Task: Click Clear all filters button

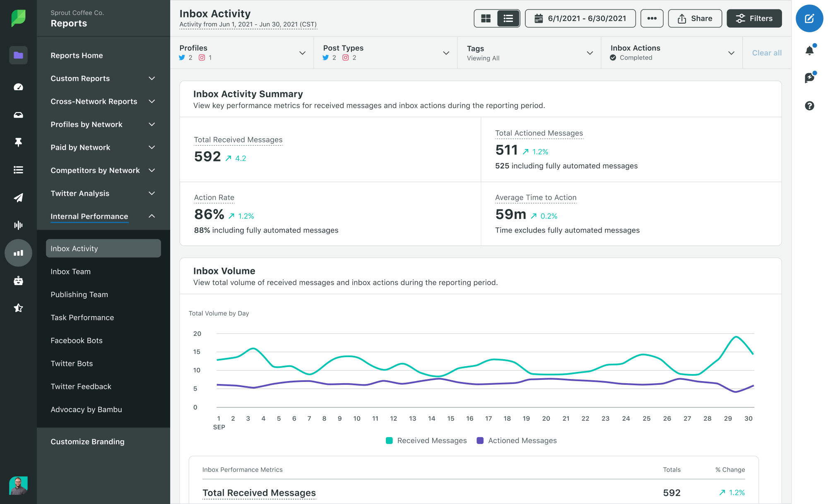Action: click(767, 53)
